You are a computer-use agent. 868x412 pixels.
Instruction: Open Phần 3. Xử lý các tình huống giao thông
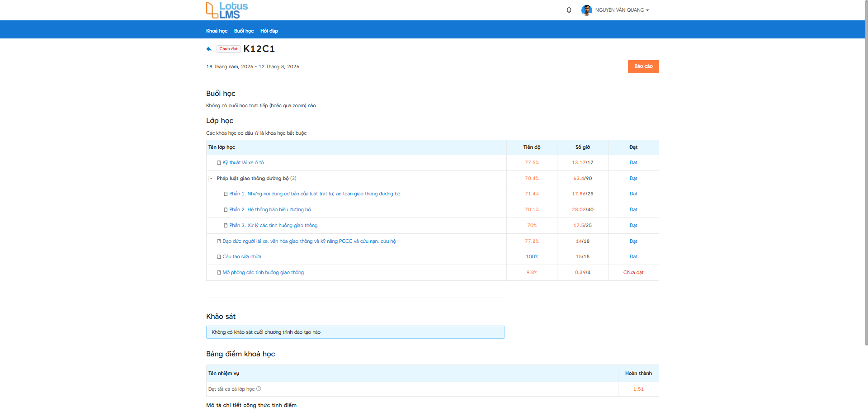click(273, 226)
